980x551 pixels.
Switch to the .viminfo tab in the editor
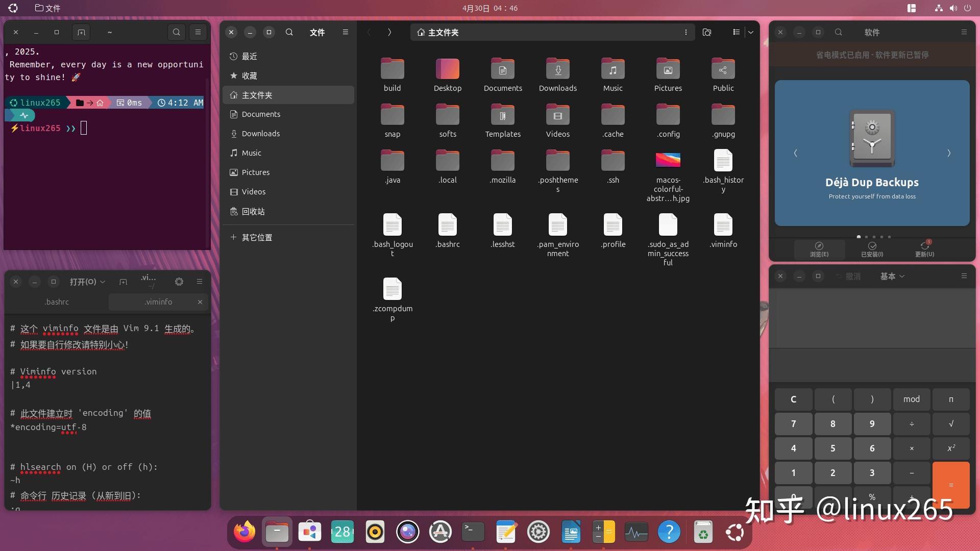click(x=158, y=302)
